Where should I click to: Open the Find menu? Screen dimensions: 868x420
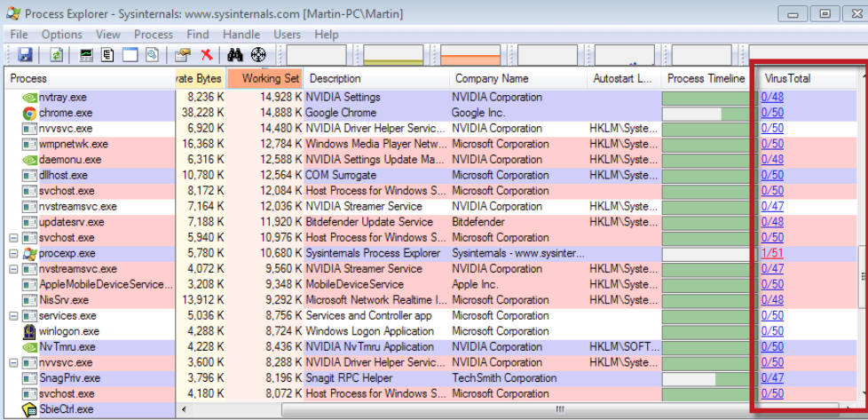tap(198, 35)
